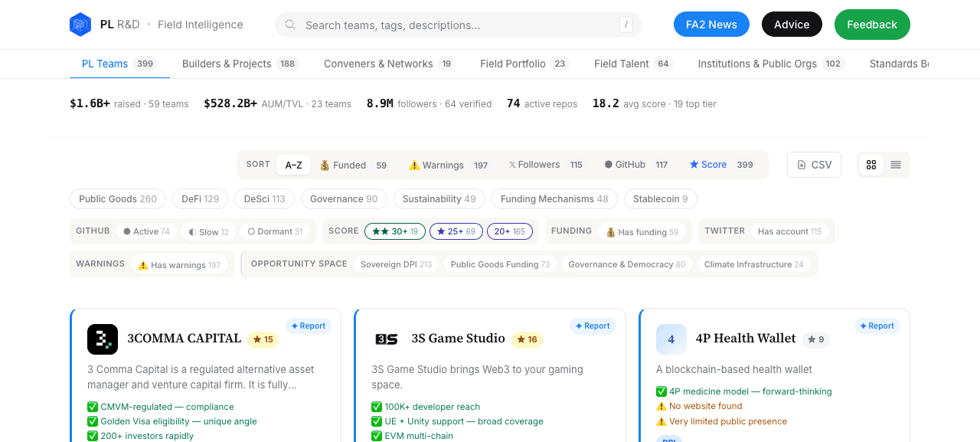Click the 3COMMA CAPITAL logo icon
This screenshot has height=442, width=980.
click(x=103, y=339)
